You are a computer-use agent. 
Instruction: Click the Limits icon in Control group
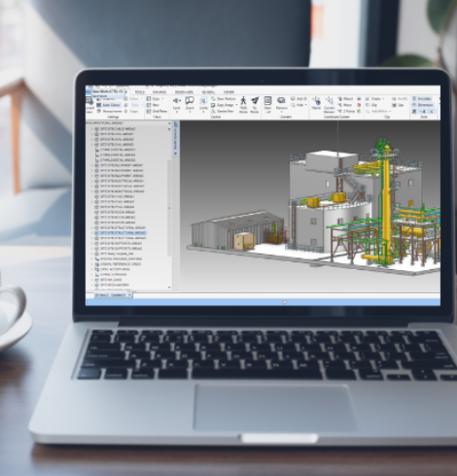coord(203,101)
